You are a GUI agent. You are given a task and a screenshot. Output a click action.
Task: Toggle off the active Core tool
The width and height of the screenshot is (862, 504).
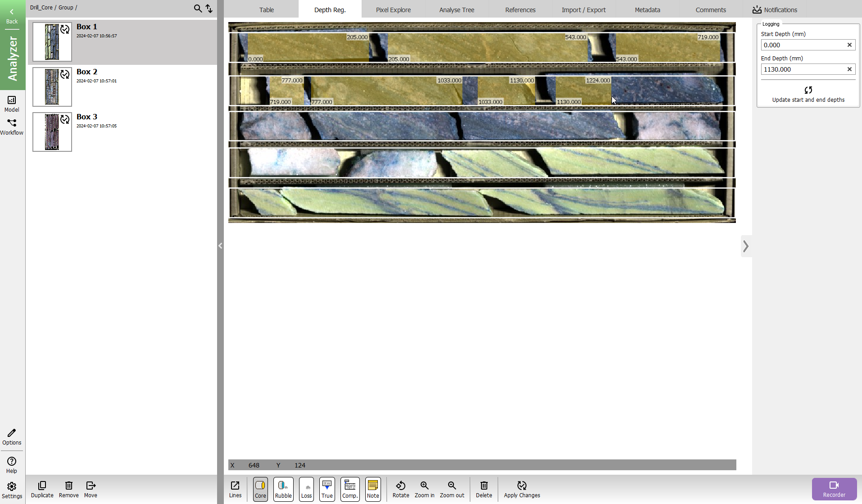[x=260, y=489]
